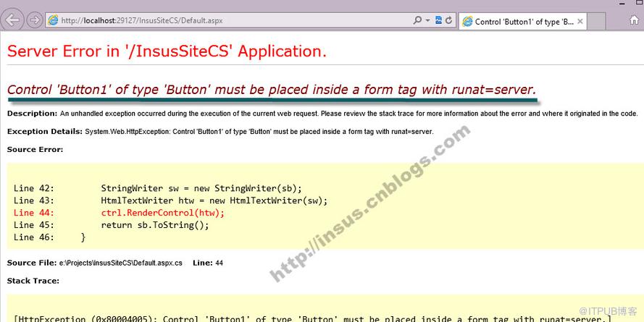Click Line 45 return sb.ToString() line
The image size is (644, 322).
pyautogui.click(x=112, y=225)
